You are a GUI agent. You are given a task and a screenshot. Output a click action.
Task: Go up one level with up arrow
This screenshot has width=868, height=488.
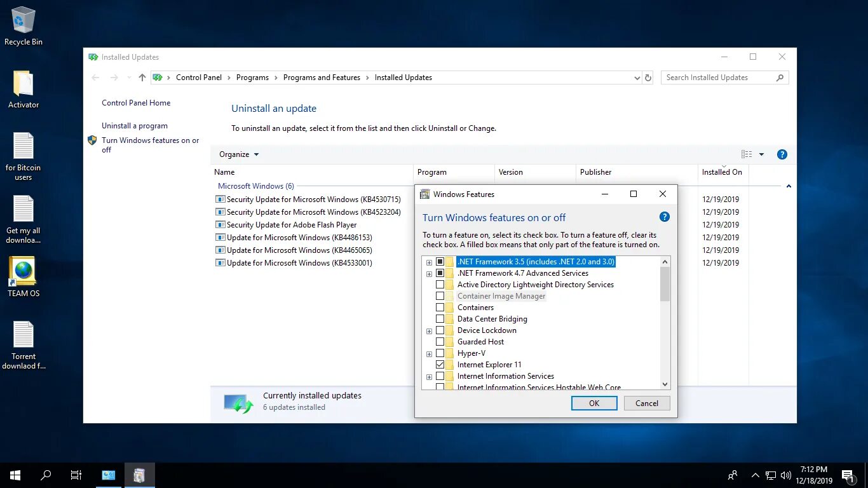coord(142,78)
